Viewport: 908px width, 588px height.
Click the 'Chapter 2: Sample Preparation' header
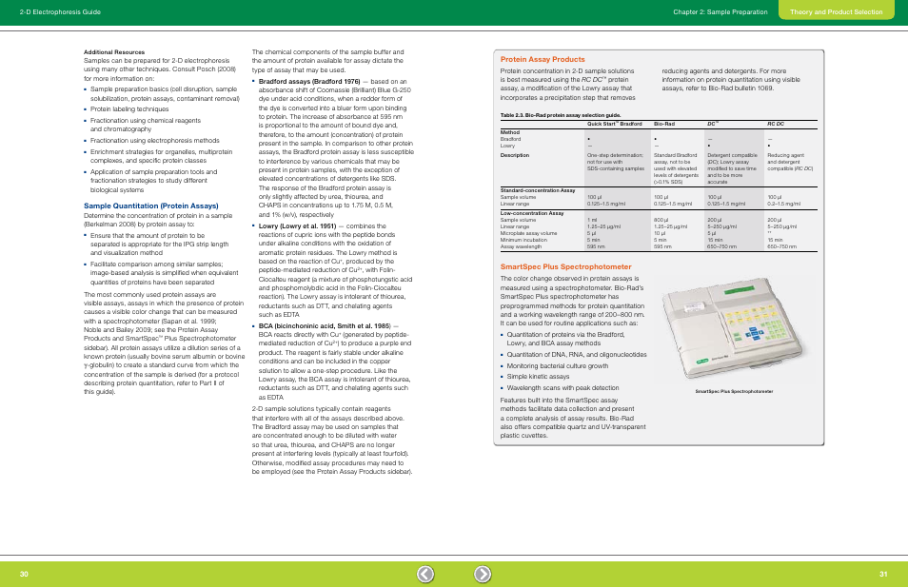[720, 11]
